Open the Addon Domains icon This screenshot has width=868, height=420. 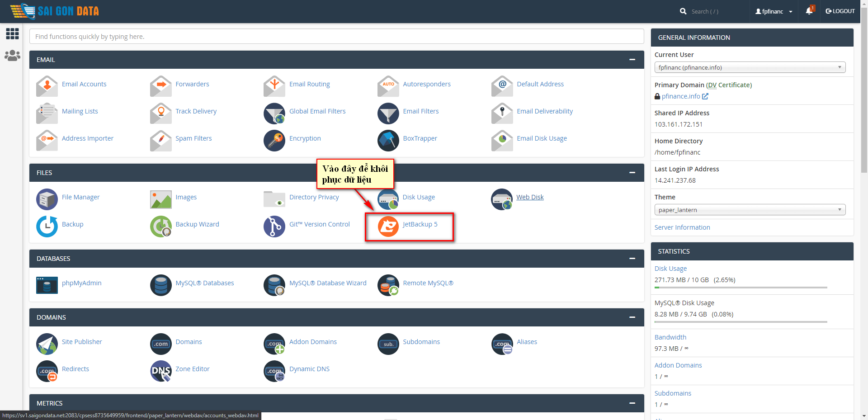click(x=274, y=344)
